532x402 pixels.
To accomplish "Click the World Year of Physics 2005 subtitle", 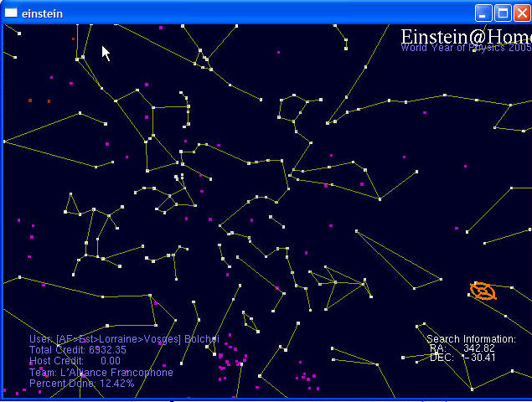I will pyautogui.click(x=465, y=48).
